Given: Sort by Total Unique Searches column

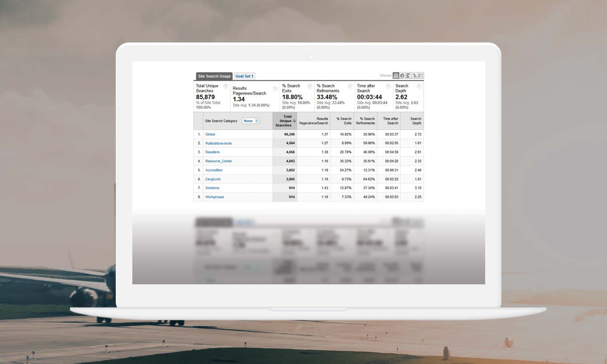Looking at the screenshot, I should coord(285,121).
